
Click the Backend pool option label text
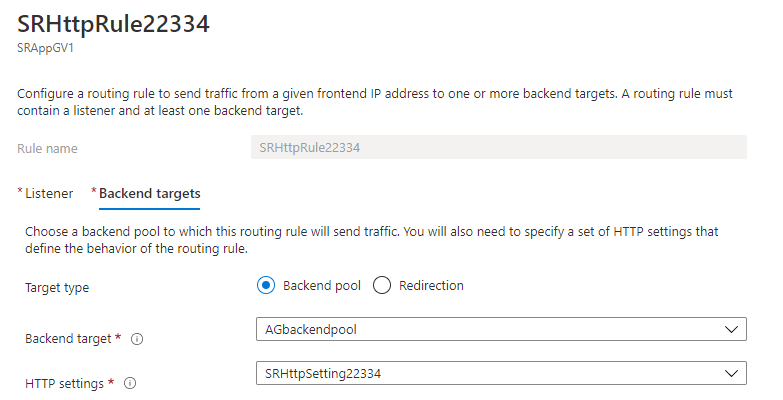322,285
